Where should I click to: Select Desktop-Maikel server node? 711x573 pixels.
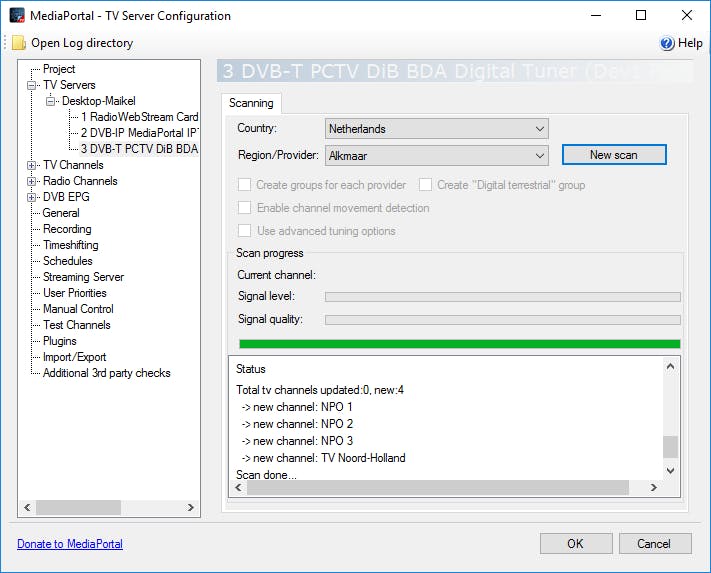tap(99, 101)
